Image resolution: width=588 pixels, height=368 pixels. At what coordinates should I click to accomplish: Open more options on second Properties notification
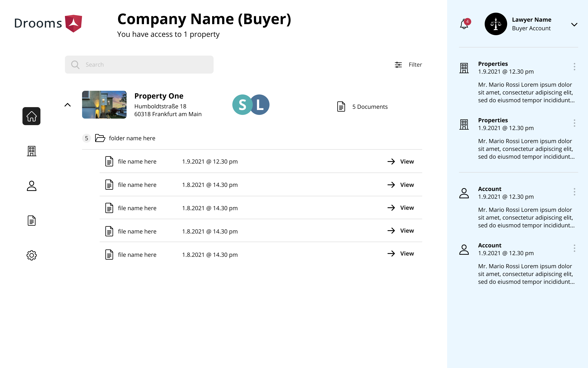[x=574, y=123]
